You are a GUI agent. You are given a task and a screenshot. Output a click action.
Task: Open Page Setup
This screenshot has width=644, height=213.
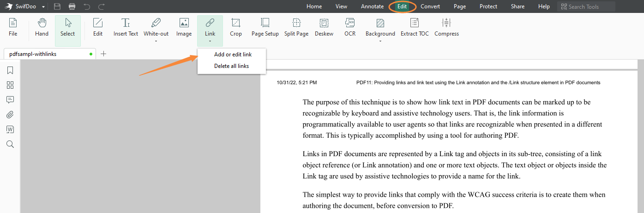265,27
